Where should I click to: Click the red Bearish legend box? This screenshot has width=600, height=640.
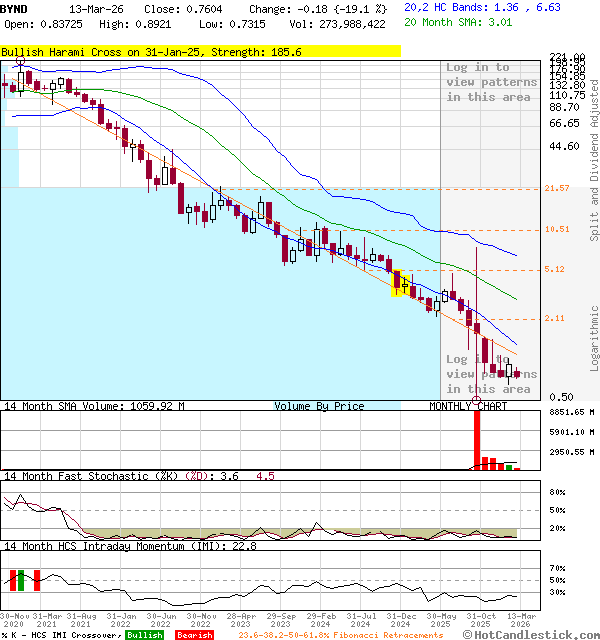194,635
